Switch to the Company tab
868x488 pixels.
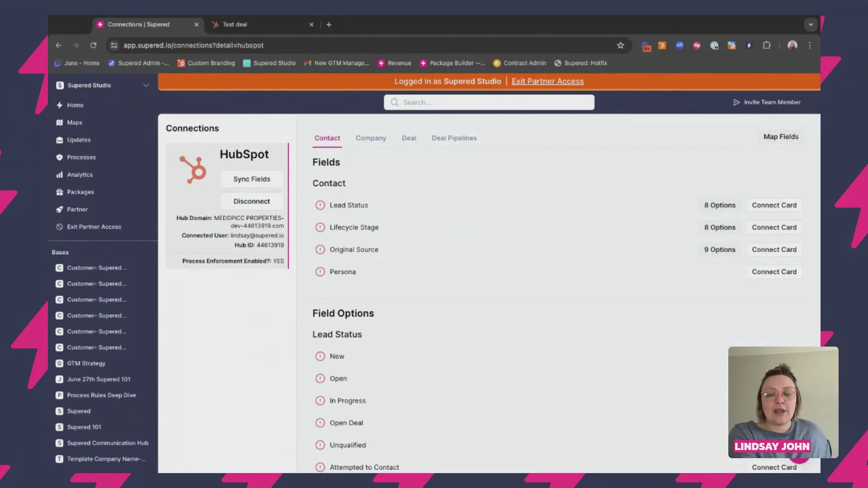(x=371, y=138)
